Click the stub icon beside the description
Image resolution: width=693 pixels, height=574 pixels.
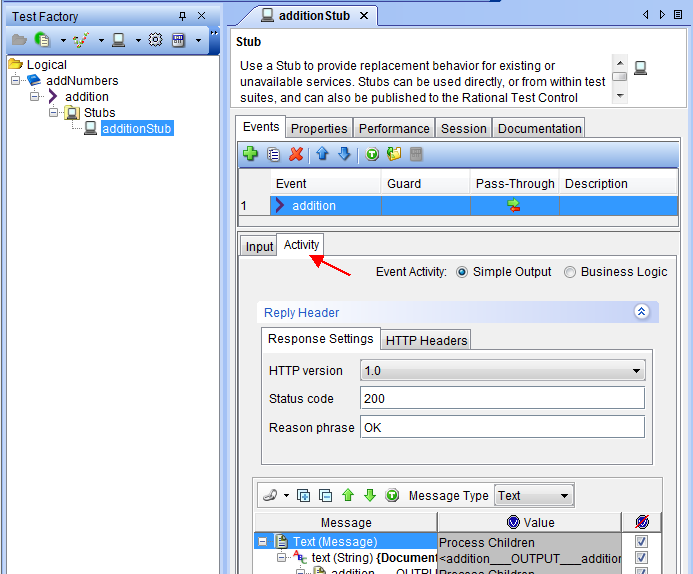640,68
